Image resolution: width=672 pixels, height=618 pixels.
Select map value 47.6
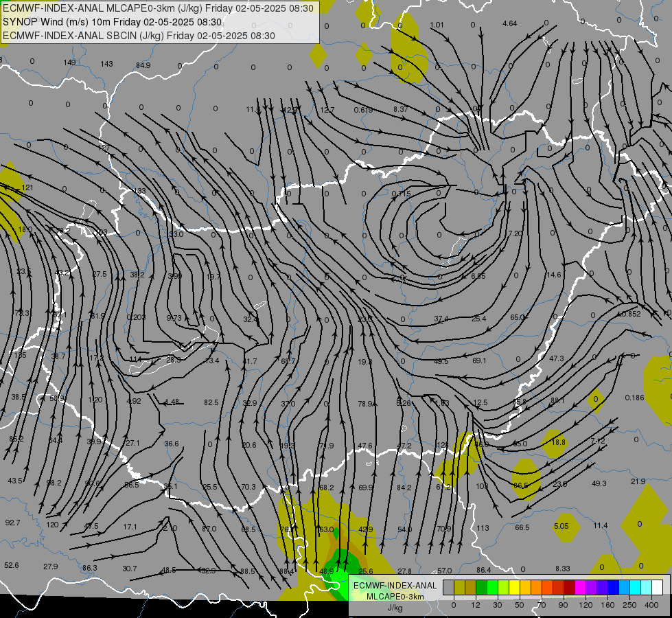(365, 446)
